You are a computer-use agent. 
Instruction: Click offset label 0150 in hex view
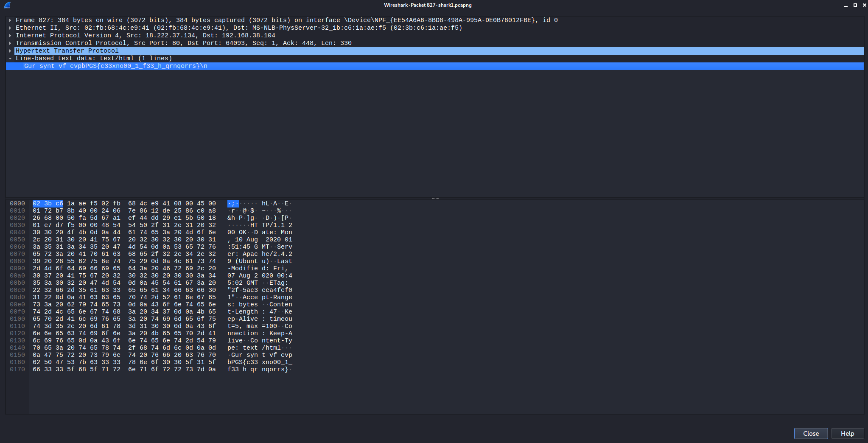click(x=17, y=355)
